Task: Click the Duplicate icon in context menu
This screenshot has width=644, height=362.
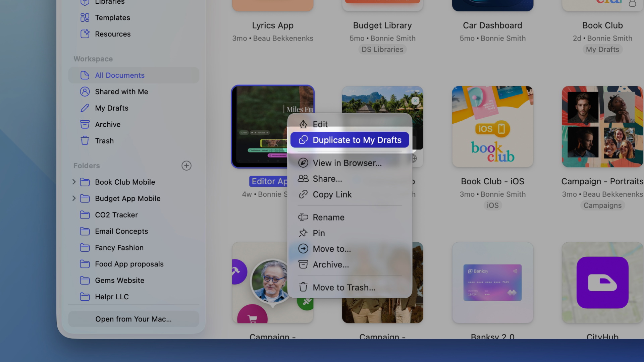Action: pyautogui.click(x=303, y=140)
